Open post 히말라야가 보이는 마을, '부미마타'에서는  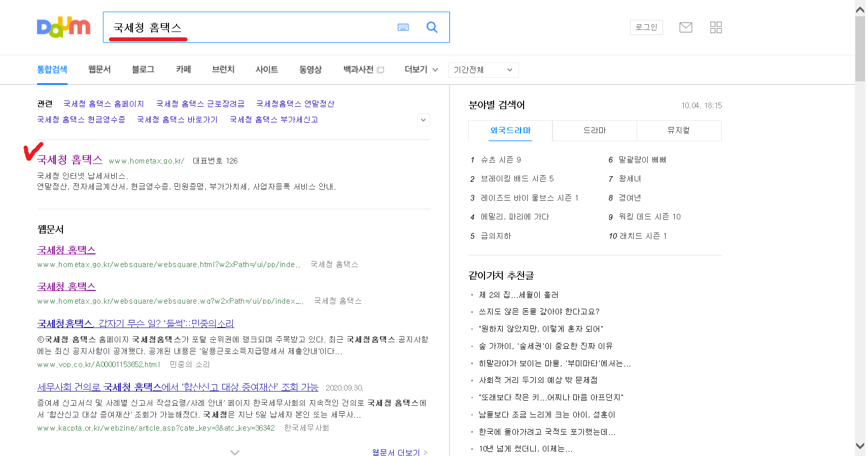[x=554, y=364]
